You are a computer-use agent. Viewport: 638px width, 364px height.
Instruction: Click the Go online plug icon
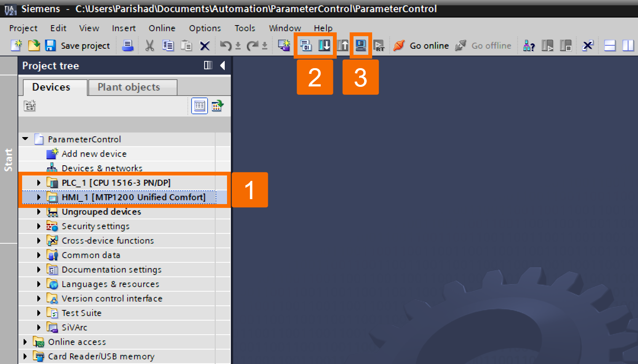(x=399, y=46)
